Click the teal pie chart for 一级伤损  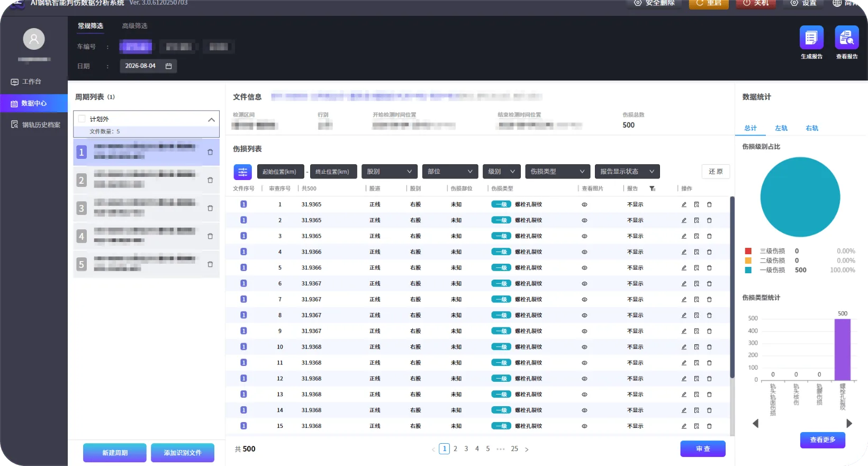tap(800, 197)
